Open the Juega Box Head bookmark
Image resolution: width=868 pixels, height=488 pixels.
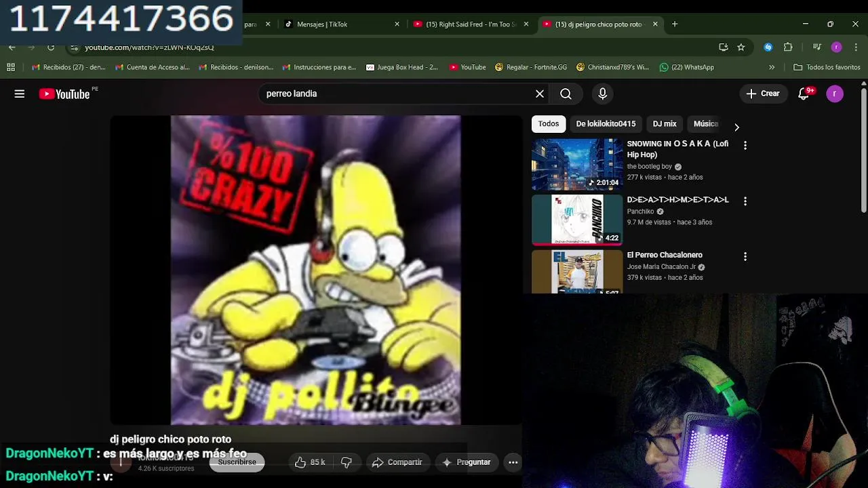(x=401, y=67)
